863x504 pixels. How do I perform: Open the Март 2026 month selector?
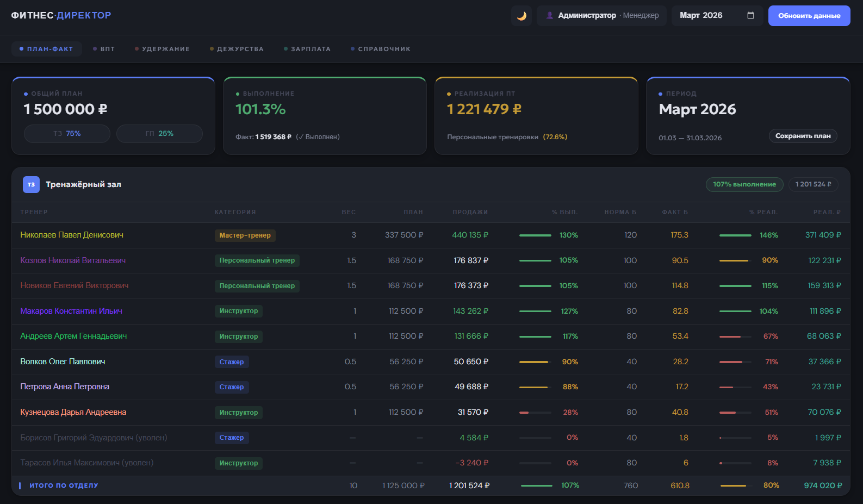click(717, 15)
